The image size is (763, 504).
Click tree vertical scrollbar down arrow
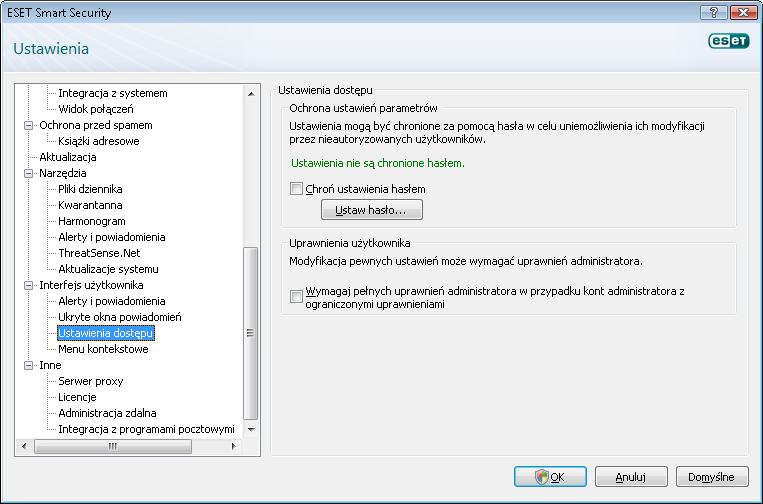[x=251, y=429]
